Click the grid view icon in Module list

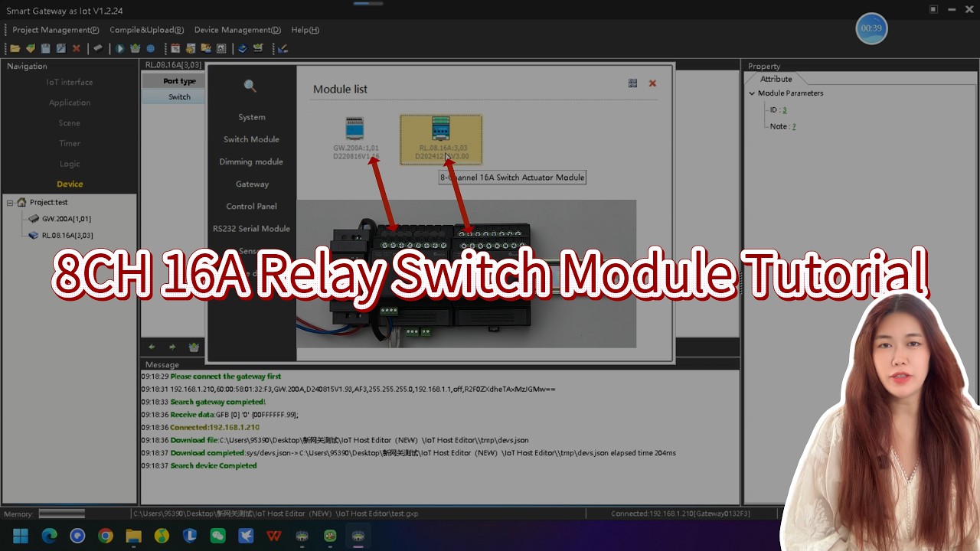pyautogui.click(x=632, y=83)
